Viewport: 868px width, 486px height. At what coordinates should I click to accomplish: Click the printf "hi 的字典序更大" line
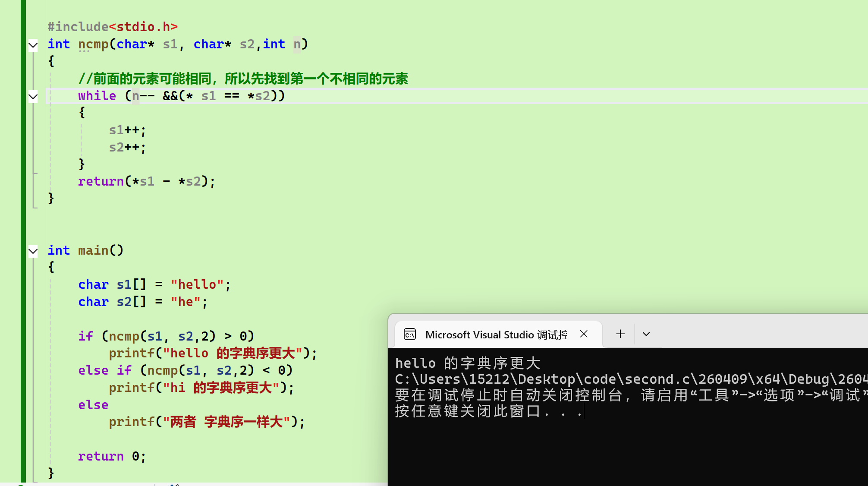(201, 388)
